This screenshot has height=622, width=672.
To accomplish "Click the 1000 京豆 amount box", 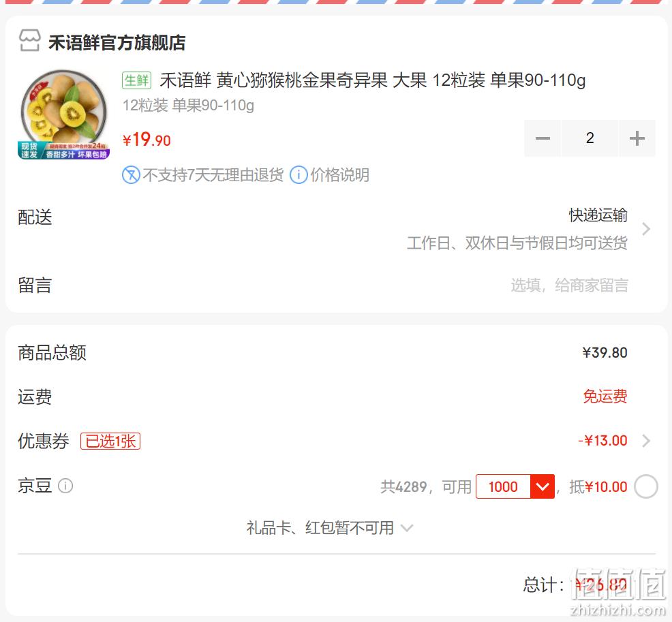I will [x=503, y=486].
